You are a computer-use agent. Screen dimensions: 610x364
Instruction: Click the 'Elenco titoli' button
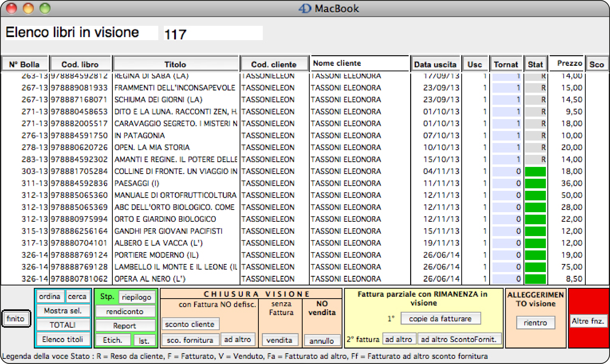63,339
